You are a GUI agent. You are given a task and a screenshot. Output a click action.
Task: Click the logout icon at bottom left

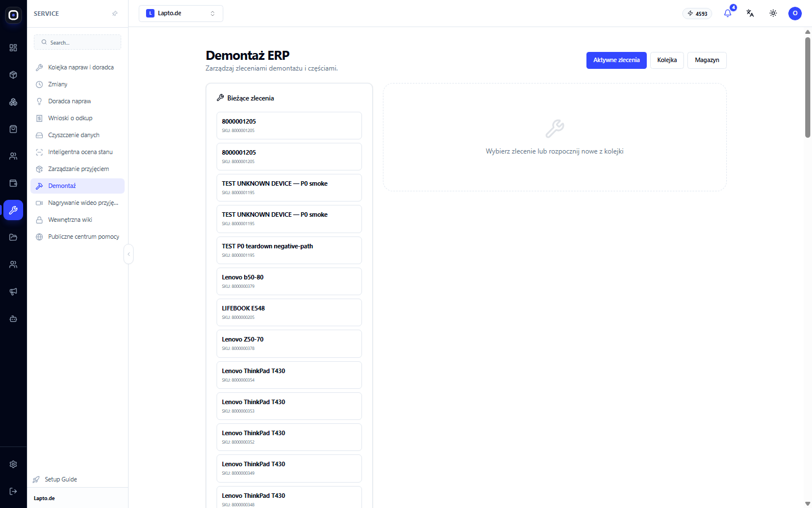click(x=14, y=492)
